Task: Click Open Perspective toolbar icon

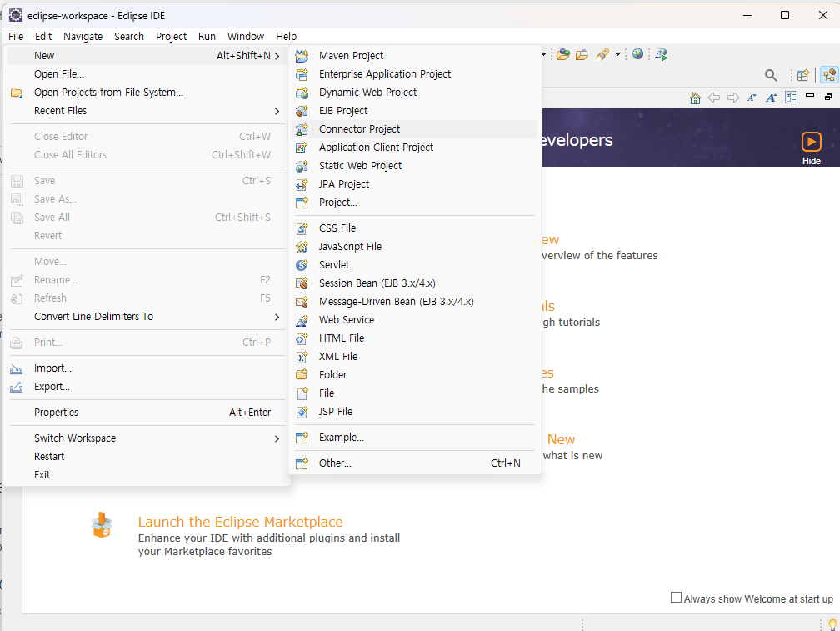Action: click(x=803, y=75)
